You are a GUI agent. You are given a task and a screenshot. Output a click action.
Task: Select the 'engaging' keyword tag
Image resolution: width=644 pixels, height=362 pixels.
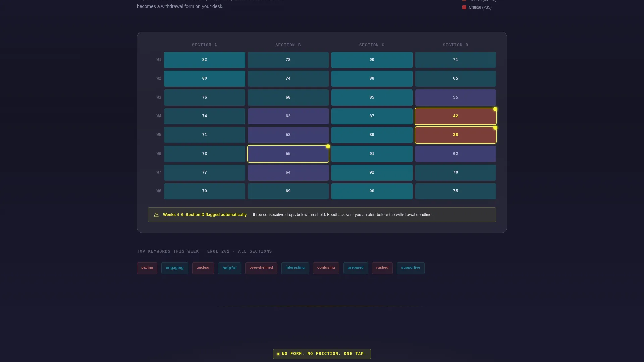pos(175,268)
